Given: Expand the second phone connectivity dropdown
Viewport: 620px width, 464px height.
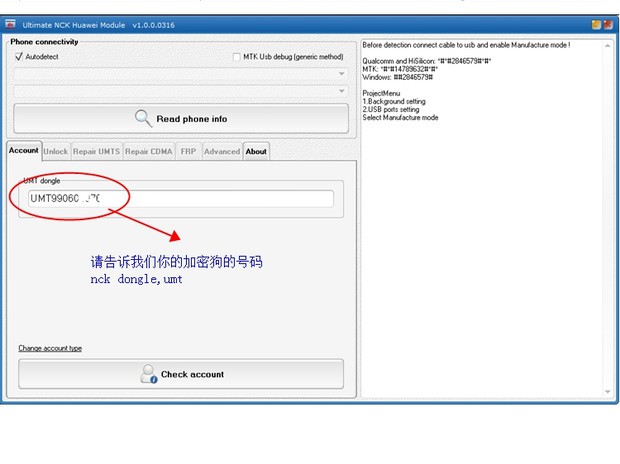Looking at the screenshot, I should point(341,91).
